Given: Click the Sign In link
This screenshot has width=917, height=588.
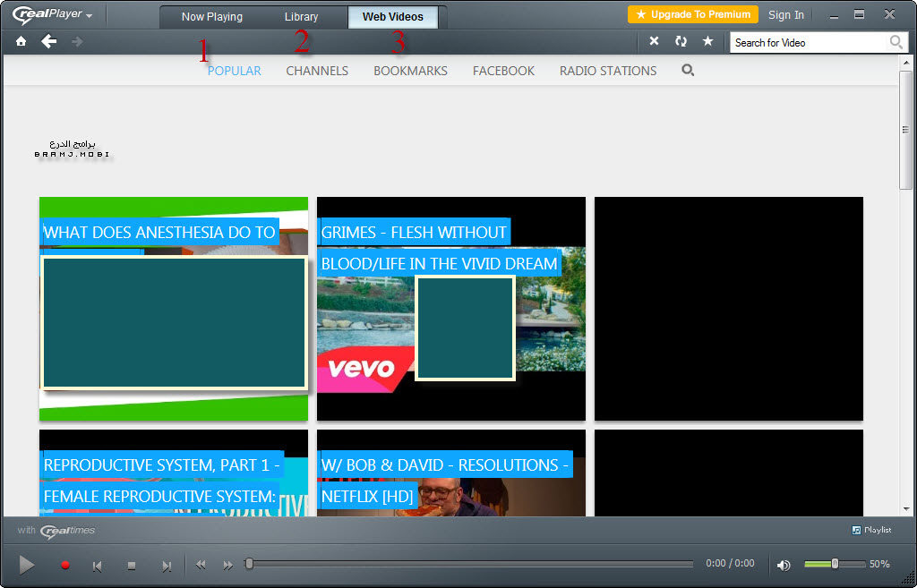Looking at the screenshot, I should pyautogui.click(x=786, y=15).
